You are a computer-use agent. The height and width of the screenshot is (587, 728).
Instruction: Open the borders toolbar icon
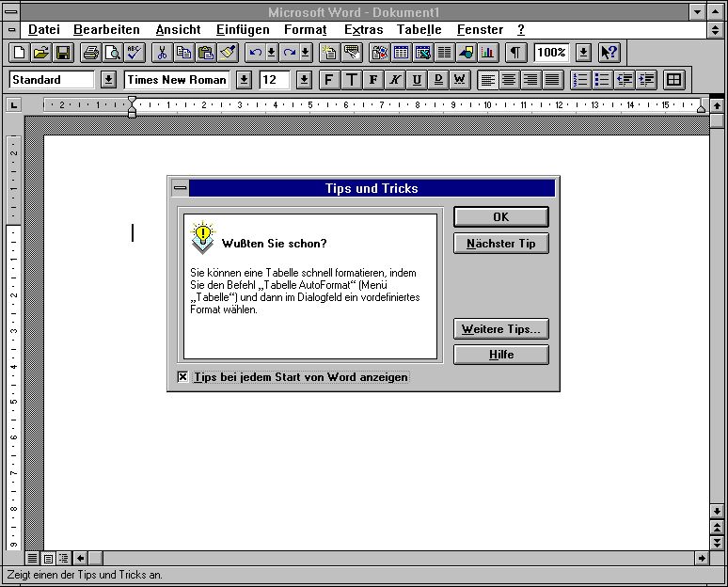(673, 80)
